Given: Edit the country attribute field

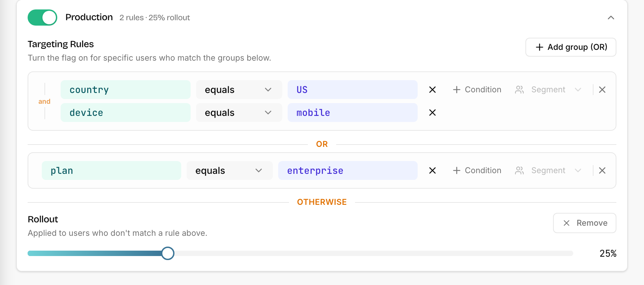Looking at the screenshot, I should click(126, 90).
